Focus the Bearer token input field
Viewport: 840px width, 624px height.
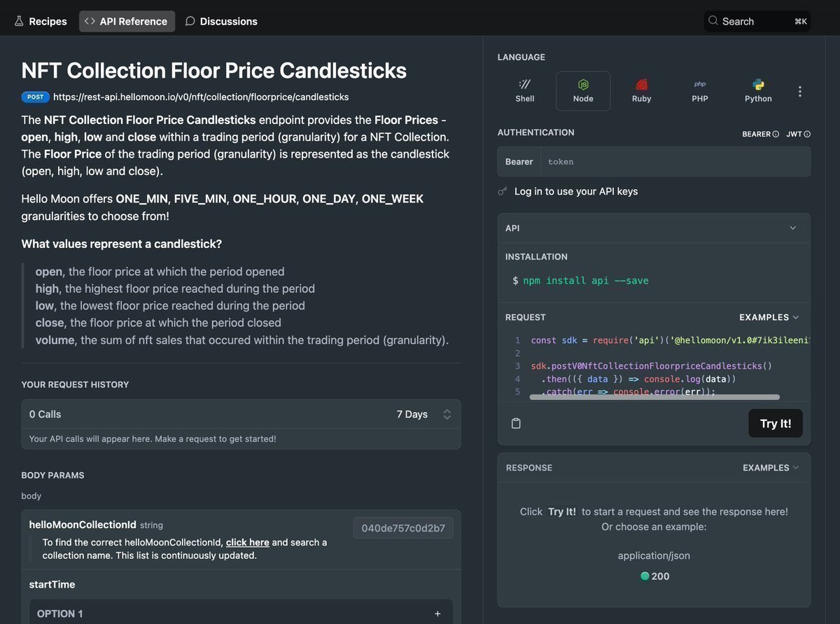pos(672,162)
